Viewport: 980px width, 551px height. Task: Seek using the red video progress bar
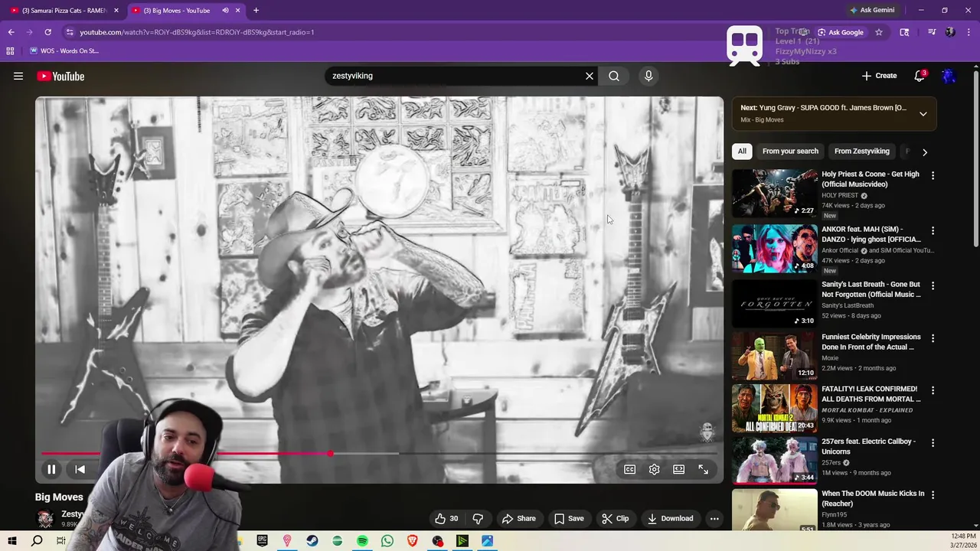[x=379, y=454]
